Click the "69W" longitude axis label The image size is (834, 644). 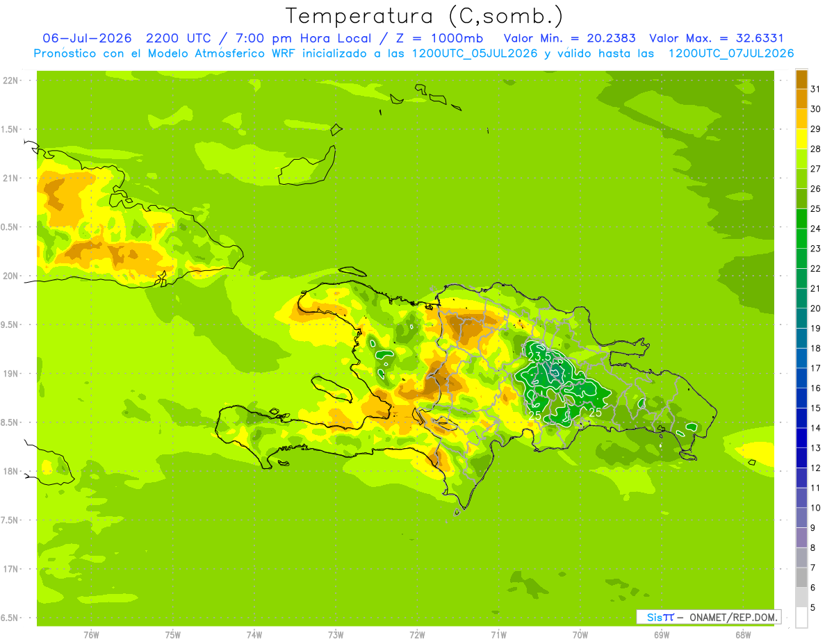click(662, 634)
